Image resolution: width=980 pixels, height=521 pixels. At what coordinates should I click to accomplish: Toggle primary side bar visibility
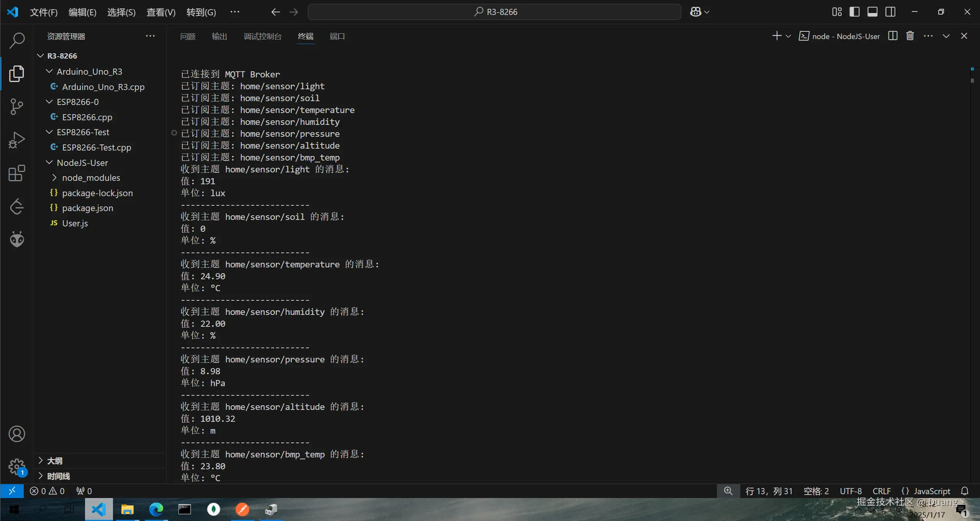tap(854, 12)
